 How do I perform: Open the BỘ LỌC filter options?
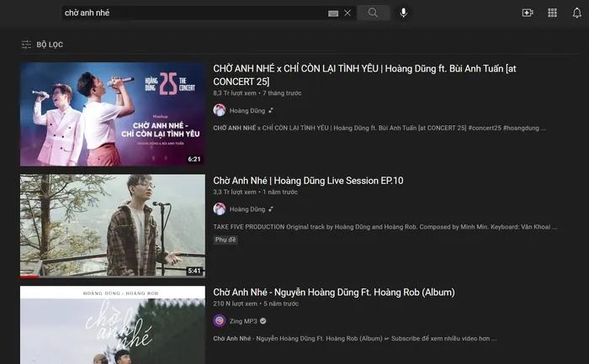(42, 45)
